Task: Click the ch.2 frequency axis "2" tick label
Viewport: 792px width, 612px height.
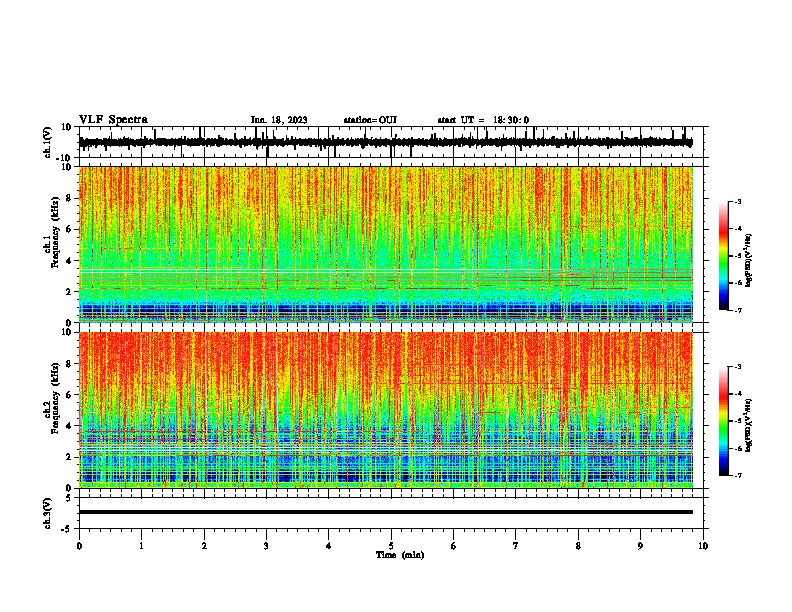Action: [x=70, y=457]
